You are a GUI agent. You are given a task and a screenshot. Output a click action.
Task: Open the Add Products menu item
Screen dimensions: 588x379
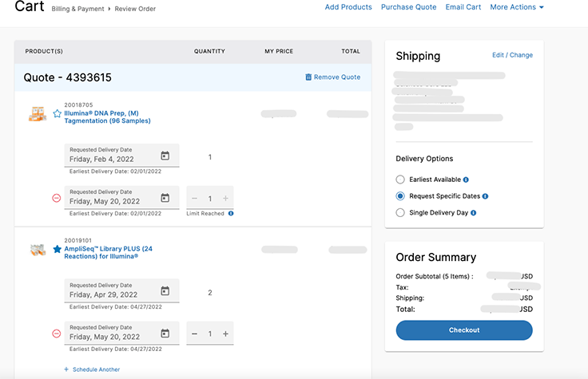tap(348, 7)
